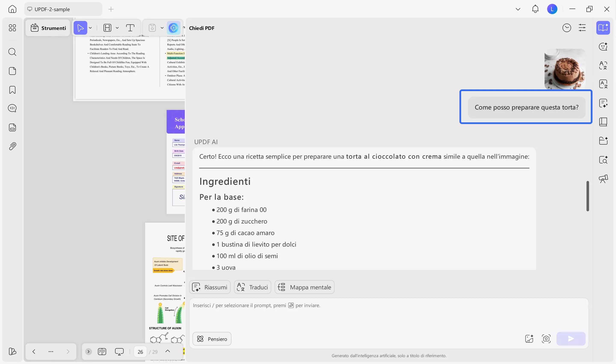This screenshot has width=616, height=364.
Task: Open the attachments paperclip icon
Action: point(12,146)
